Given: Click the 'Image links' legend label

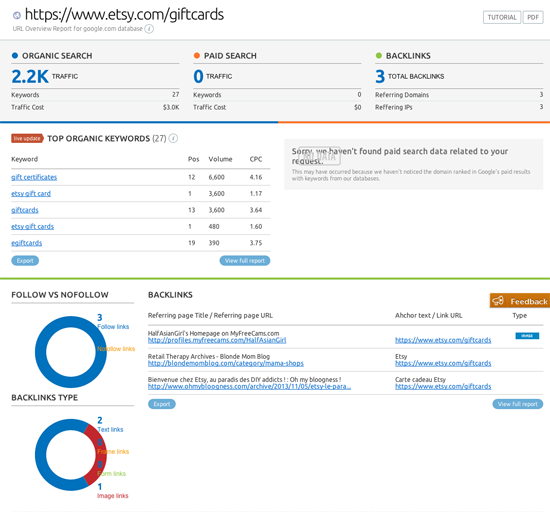Looking at the screenshot, I should click(113, 496).
